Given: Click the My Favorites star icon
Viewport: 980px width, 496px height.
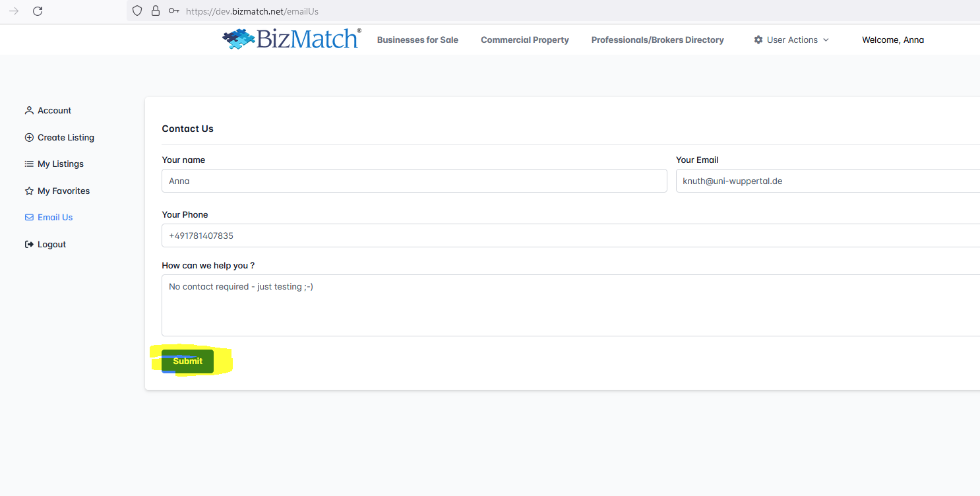Looking at the screenshot, I should tap(29, 191).
